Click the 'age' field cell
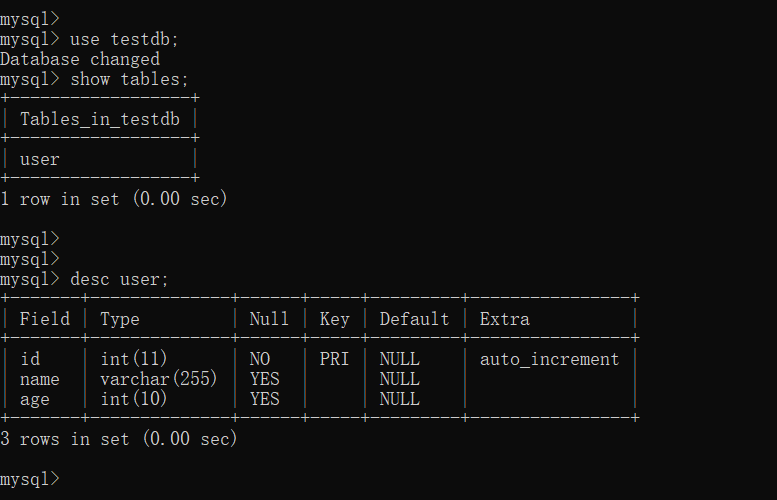 (x=35, y=399)
